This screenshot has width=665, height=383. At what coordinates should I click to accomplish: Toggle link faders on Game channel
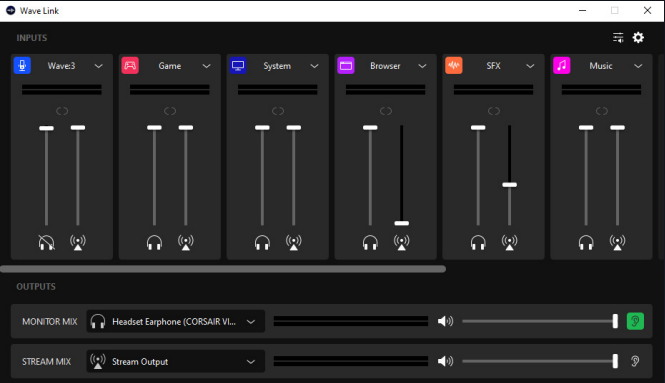pos(170,111)
